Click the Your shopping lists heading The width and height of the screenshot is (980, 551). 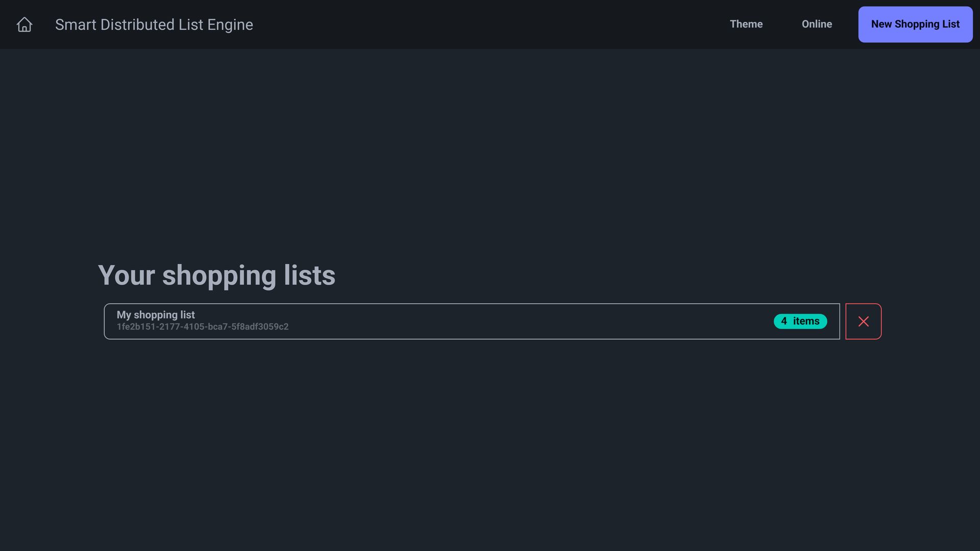click(x=216, y=275)
